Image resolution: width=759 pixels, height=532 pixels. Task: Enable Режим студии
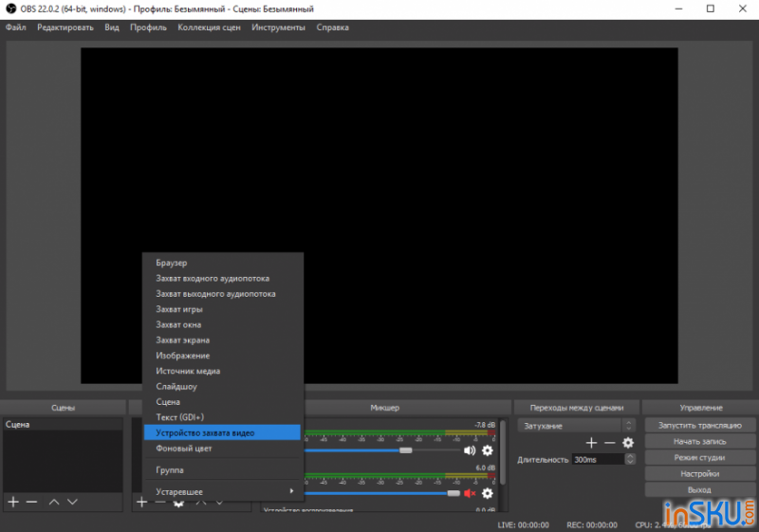pos(699,457)
